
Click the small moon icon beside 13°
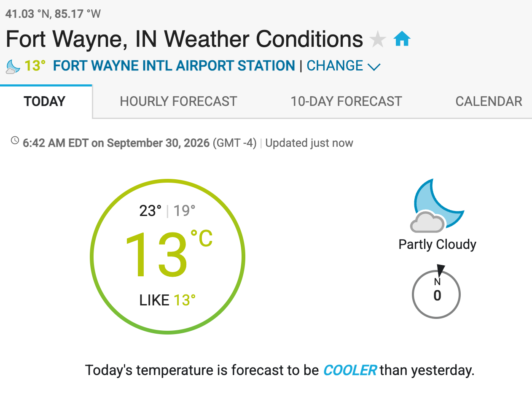[13, 66]
